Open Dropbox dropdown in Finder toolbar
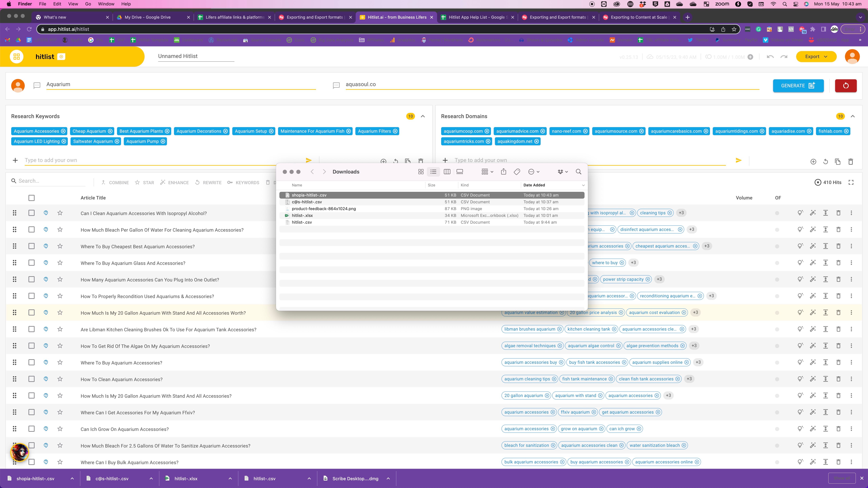Viewport: 868px width, 488px height. [x=563, y=172]
